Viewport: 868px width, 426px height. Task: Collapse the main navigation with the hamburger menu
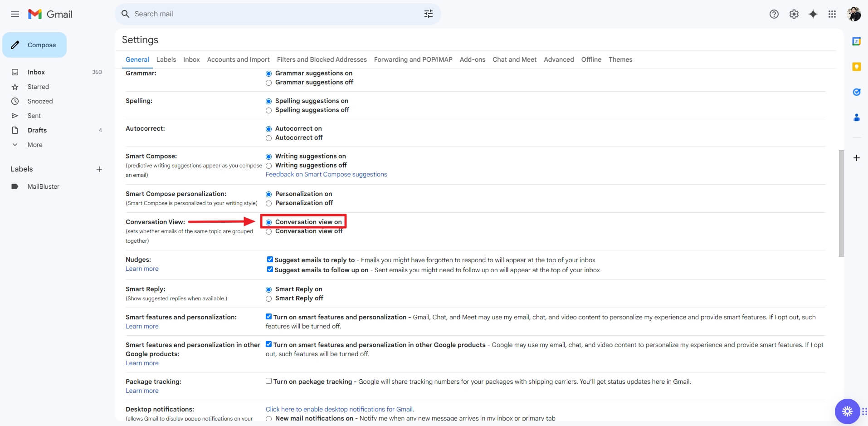tap(15, 14)
